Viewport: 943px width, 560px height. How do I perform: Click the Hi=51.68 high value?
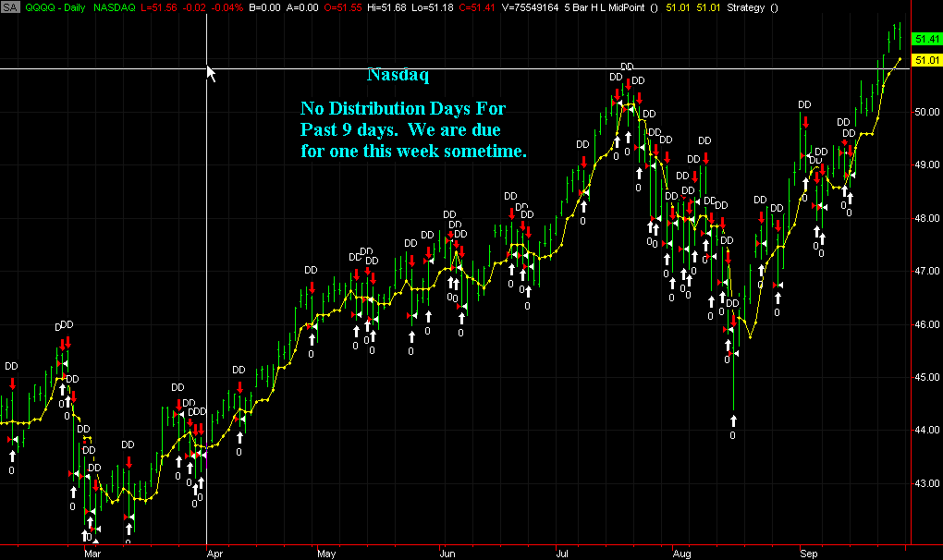[387, 7]
